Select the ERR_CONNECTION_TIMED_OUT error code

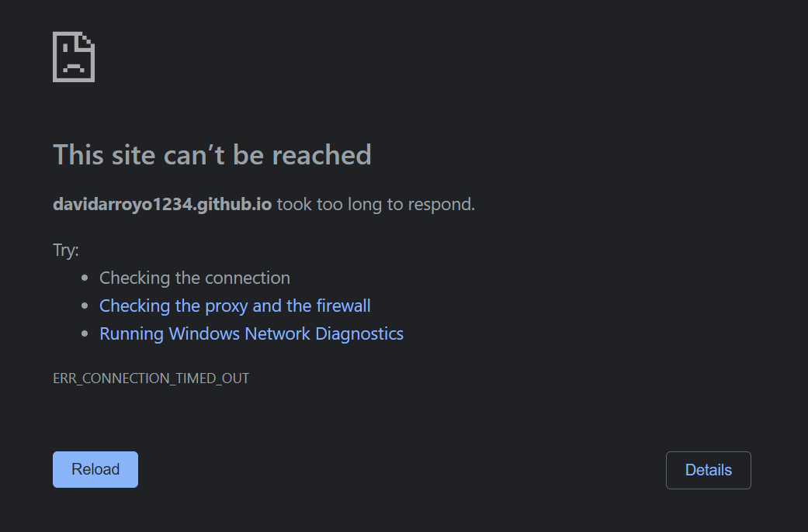click(x=151, y=378)
